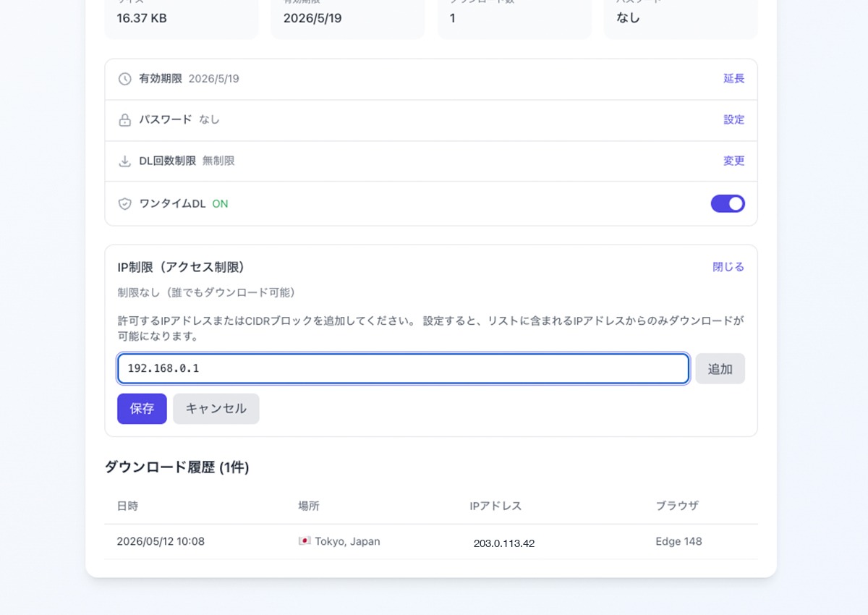Click the 203.0.113.42 IP address cell
Viewport: 868px width, 615px height.
click(504, 543)
